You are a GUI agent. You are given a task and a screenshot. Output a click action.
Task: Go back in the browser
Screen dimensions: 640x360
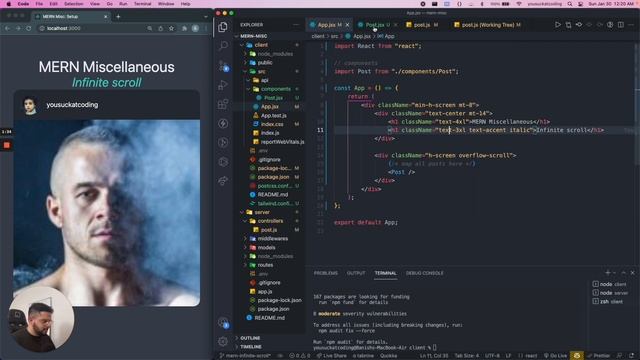7,28
